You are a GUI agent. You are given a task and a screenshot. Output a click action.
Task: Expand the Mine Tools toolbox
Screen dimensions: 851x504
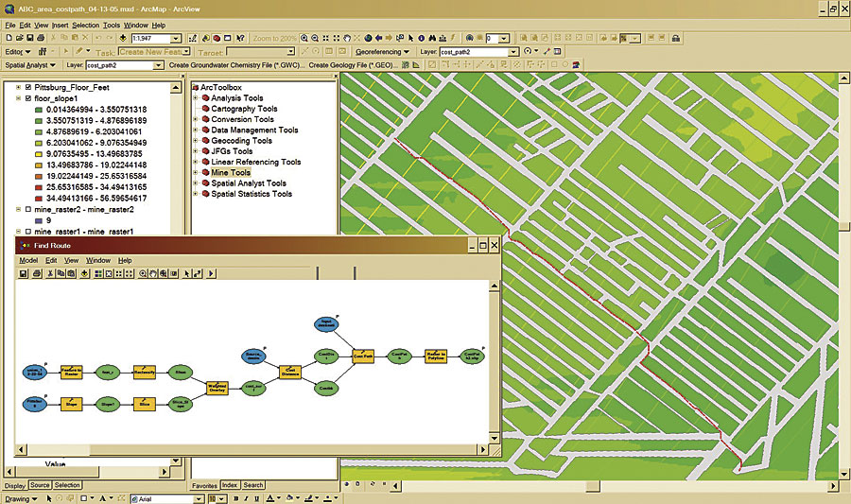(195, 173)
